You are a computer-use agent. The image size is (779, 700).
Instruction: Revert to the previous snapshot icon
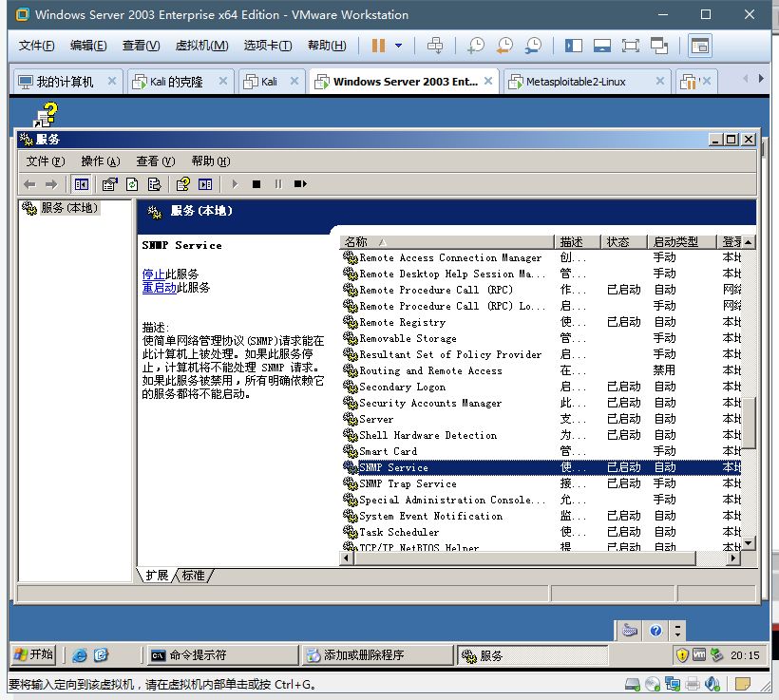504,46
